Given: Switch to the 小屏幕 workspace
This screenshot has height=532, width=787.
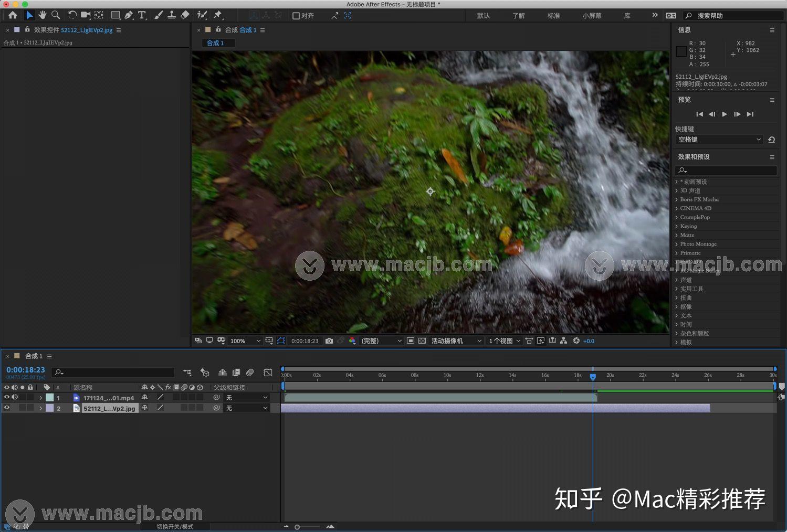Looking at the screenshot, I should pyautogui.click(x=592, y=16).
